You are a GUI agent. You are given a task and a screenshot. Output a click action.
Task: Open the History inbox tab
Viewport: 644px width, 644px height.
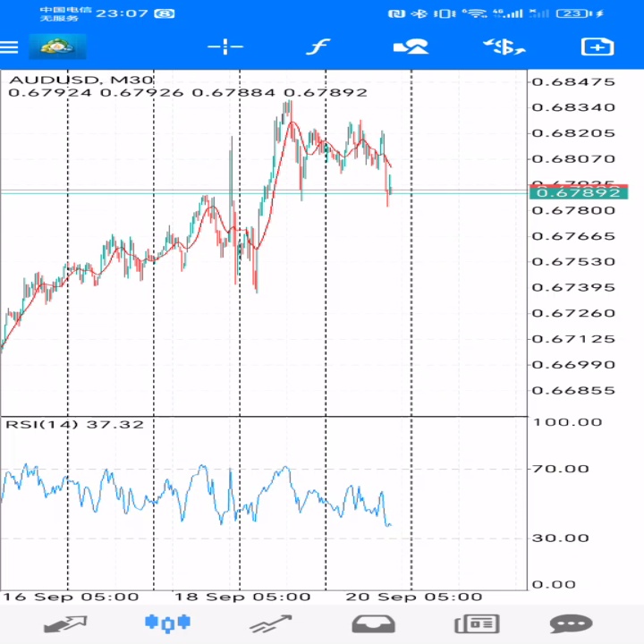tap(373, 623)
